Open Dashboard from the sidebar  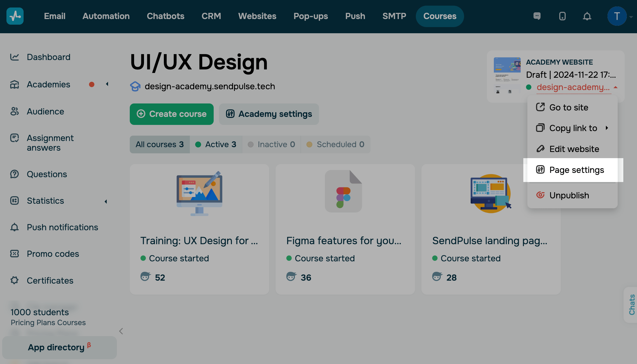48,57
